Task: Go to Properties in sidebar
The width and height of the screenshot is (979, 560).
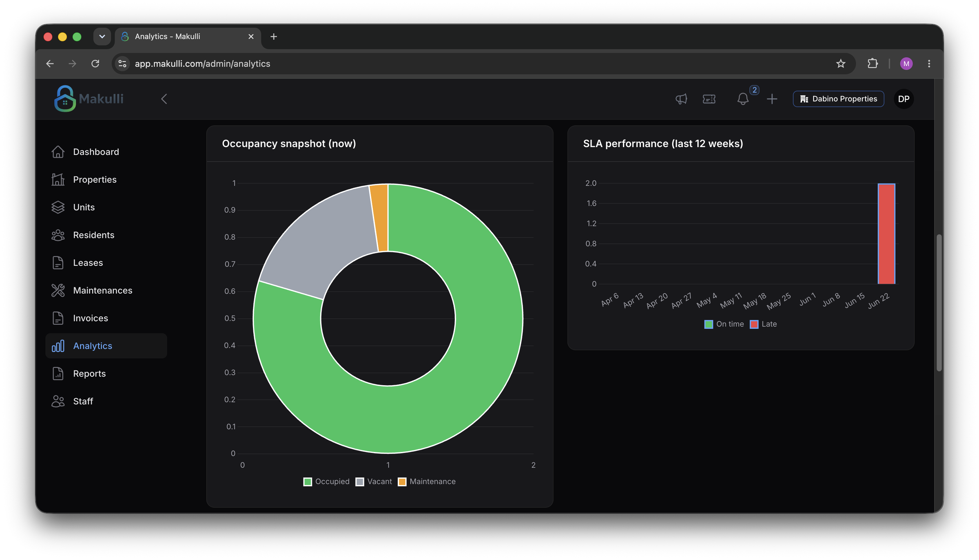Action: pyautogui.click(x=106, y=180)
